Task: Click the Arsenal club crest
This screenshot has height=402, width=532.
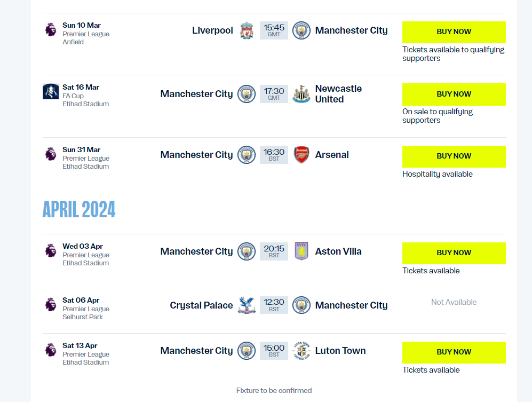Action: pyautogui.click(x=301, y=155)
